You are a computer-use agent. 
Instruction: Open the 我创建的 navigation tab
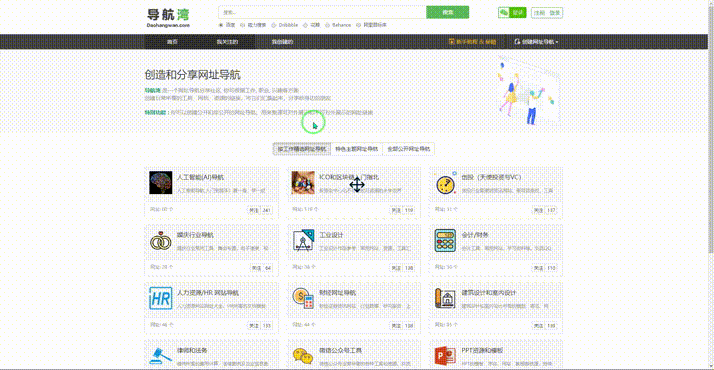click(x=282, y=41)
